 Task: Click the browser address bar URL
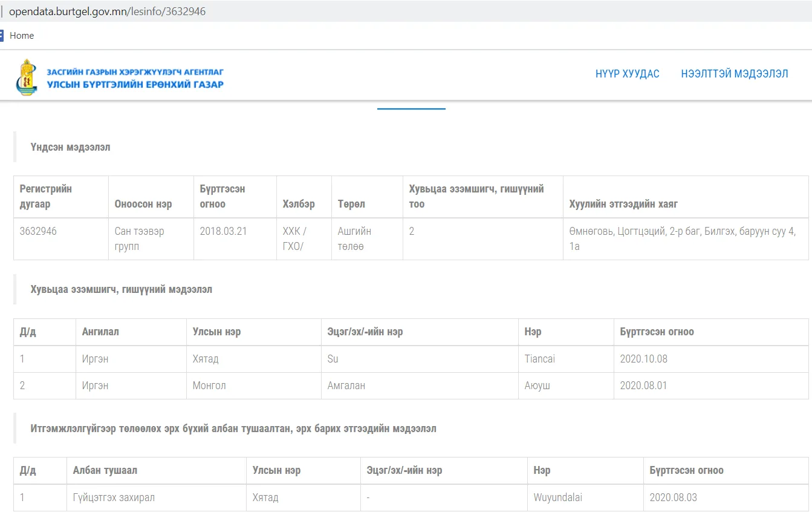click(x=107, y=11)
